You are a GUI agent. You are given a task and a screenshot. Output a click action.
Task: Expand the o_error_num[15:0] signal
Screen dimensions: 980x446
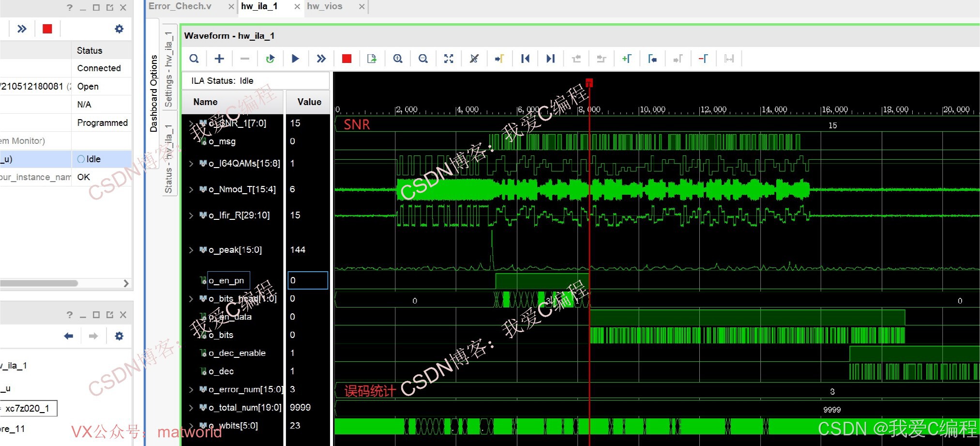coord(191,389)
